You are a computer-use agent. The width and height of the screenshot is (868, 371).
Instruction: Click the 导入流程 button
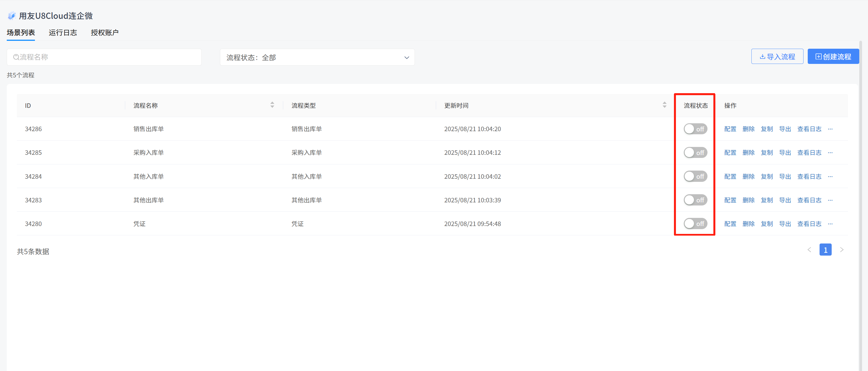777,57
